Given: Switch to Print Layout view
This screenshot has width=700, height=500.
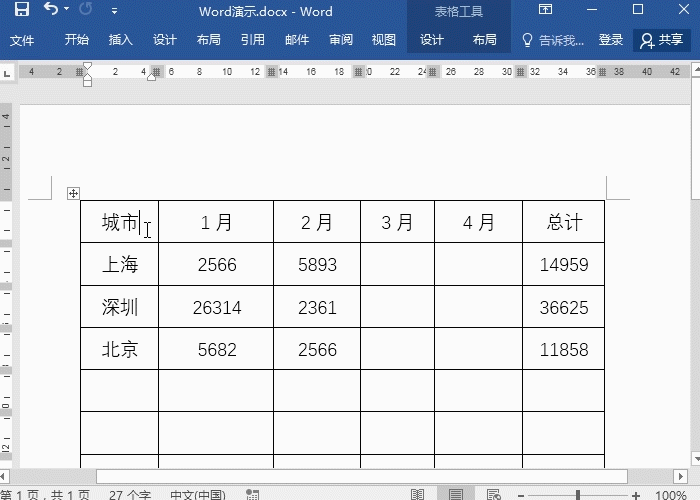Looking at the screenshot, I should [456, 495].
